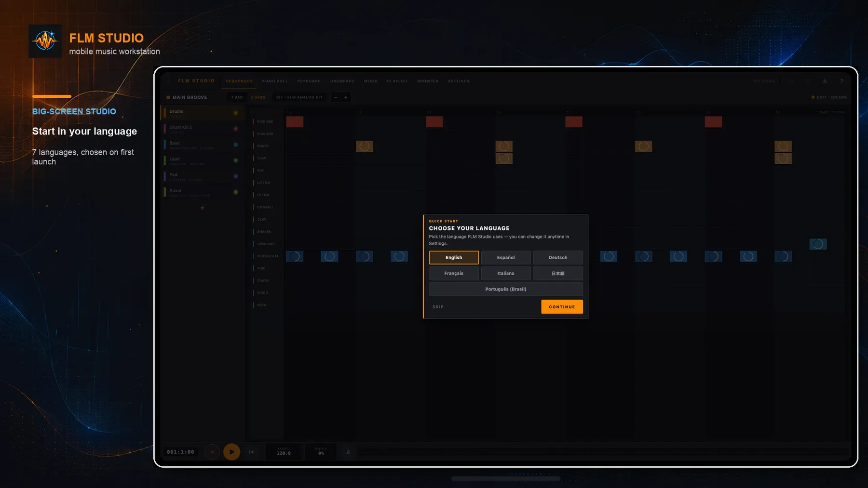
Task: Select Español as the language
Action: [x=506, y=257]
